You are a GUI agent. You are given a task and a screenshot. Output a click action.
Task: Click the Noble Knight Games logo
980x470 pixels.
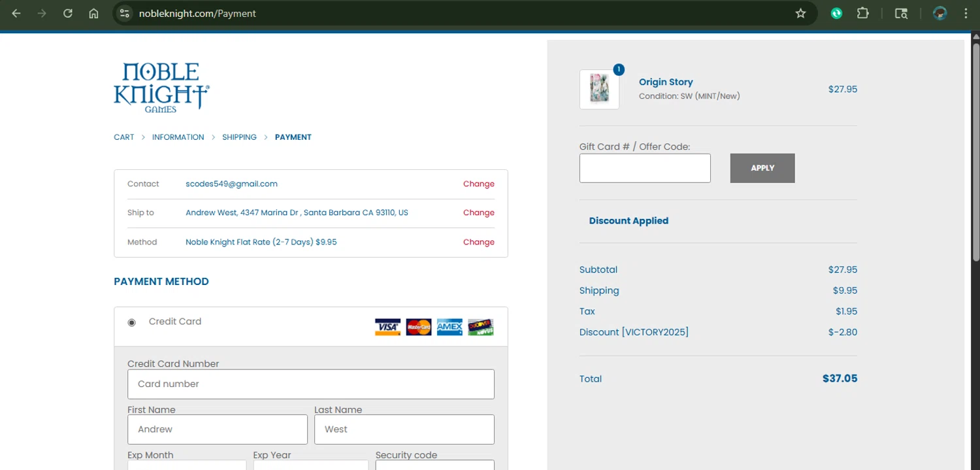coord(161,88)
